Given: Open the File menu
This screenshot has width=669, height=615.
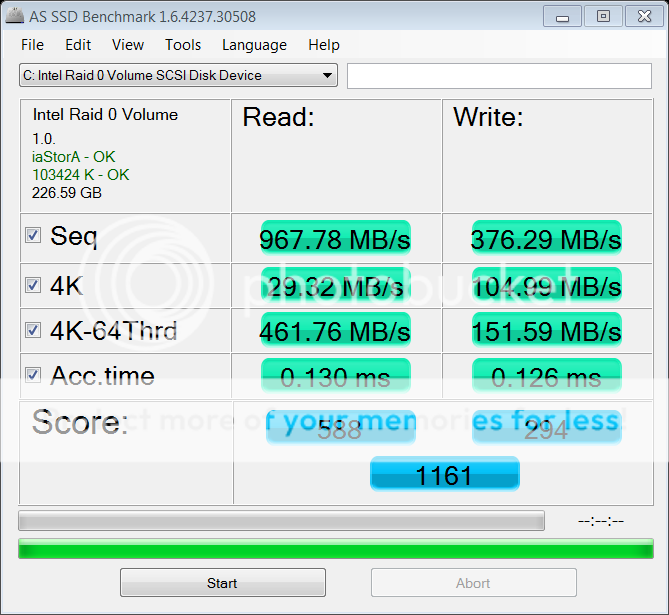Looking at the screenshot, I should (32, 45).
